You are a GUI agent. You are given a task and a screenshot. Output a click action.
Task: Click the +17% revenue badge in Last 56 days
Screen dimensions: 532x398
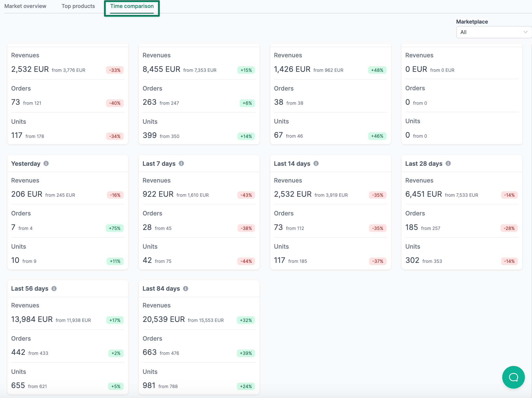(x=115, y=320)
